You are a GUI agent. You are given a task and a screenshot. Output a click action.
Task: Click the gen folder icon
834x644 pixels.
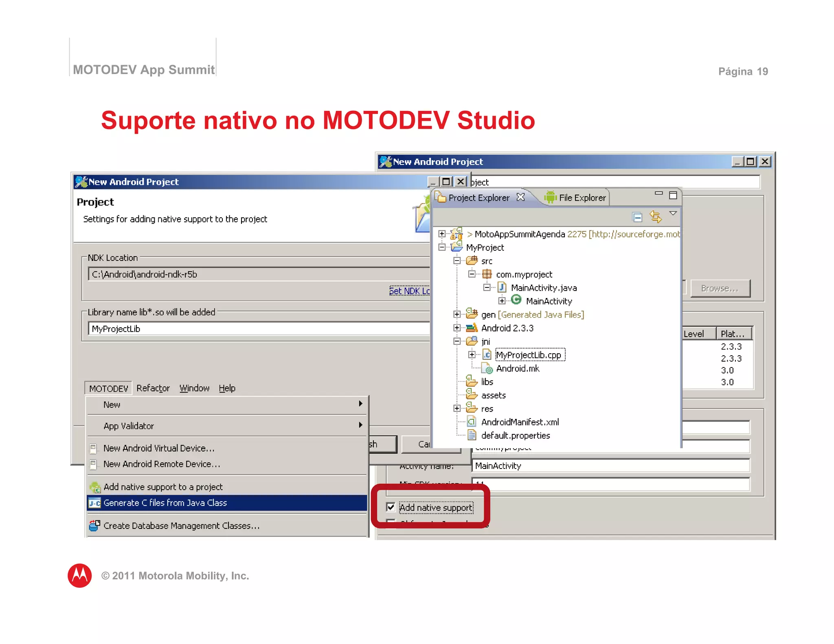pyautogui.click(x=472, y=313)
